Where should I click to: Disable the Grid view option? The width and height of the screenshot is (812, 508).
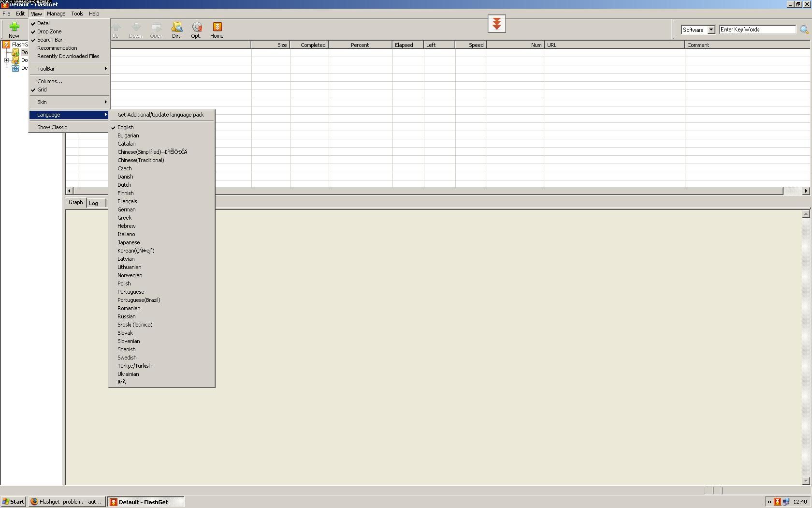click(x=42, y=90)
